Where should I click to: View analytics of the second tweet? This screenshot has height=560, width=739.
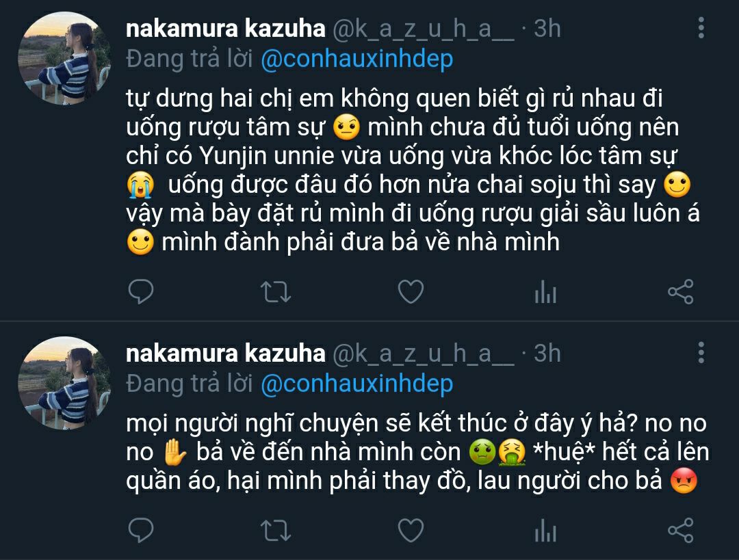coord(545,531)
